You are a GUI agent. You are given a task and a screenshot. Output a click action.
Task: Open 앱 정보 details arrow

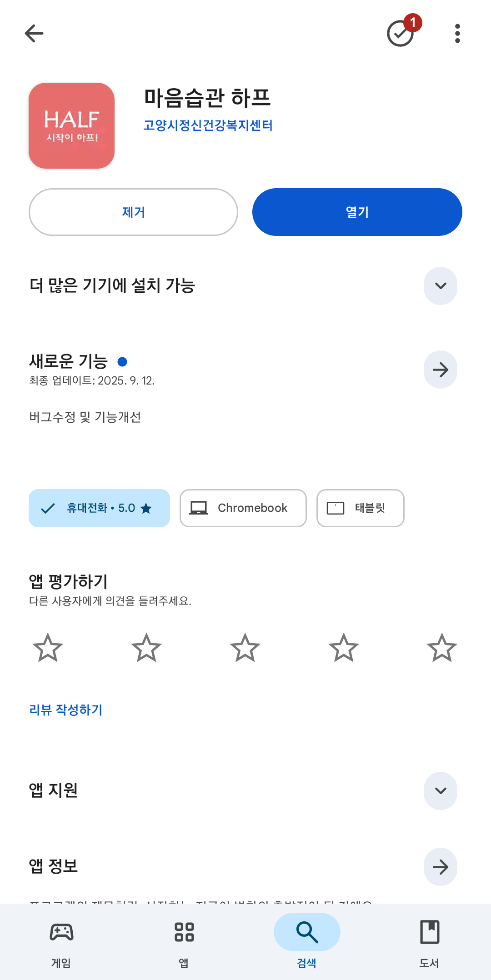(440, 867)
